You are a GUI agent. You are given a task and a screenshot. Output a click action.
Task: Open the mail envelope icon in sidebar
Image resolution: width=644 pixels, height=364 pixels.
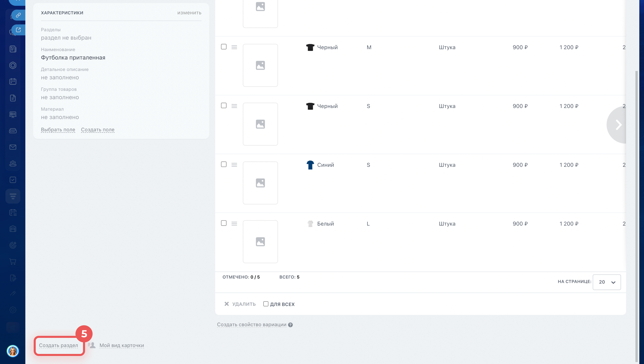(x=13, y=147)
